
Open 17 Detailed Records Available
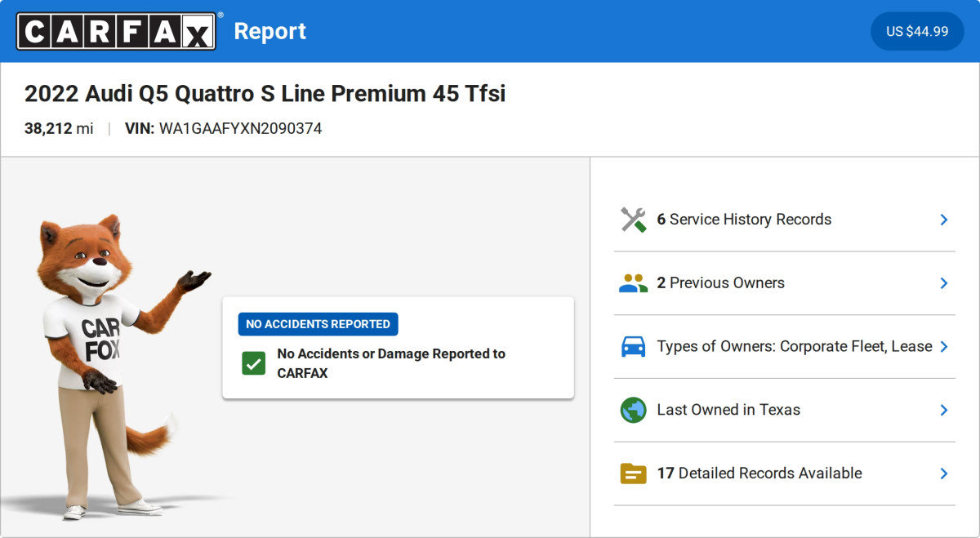coord(784,474)
